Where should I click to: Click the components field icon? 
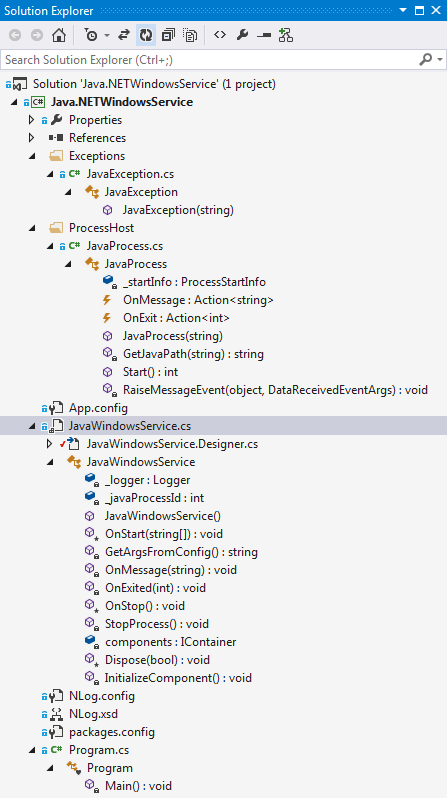tap(91, 642)
